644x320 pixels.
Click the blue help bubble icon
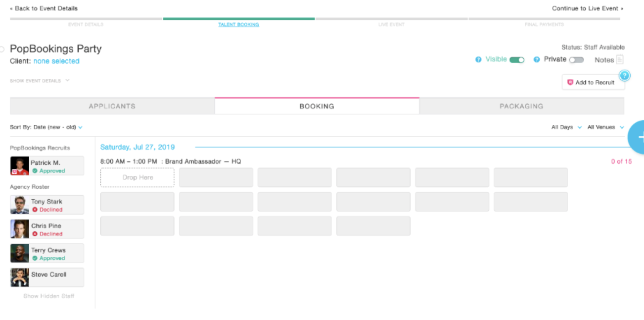[624, 76]
